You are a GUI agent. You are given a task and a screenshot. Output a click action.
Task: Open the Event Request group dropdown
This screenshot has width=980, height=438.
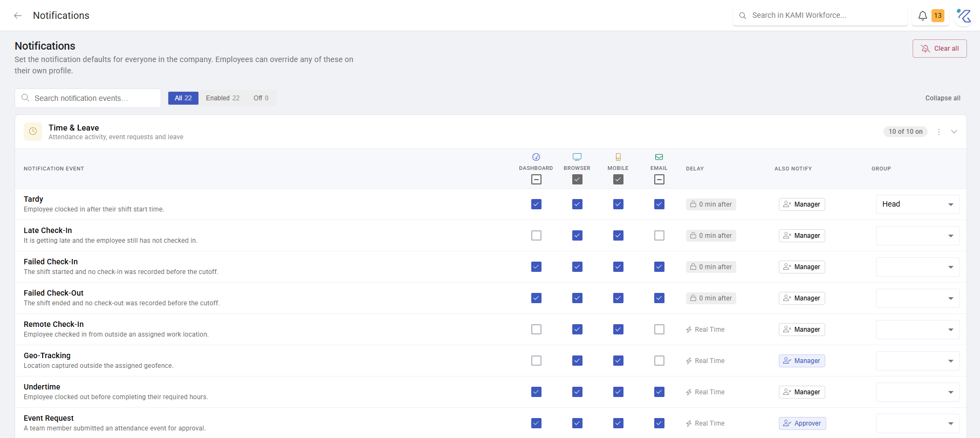tap(918, 423)
